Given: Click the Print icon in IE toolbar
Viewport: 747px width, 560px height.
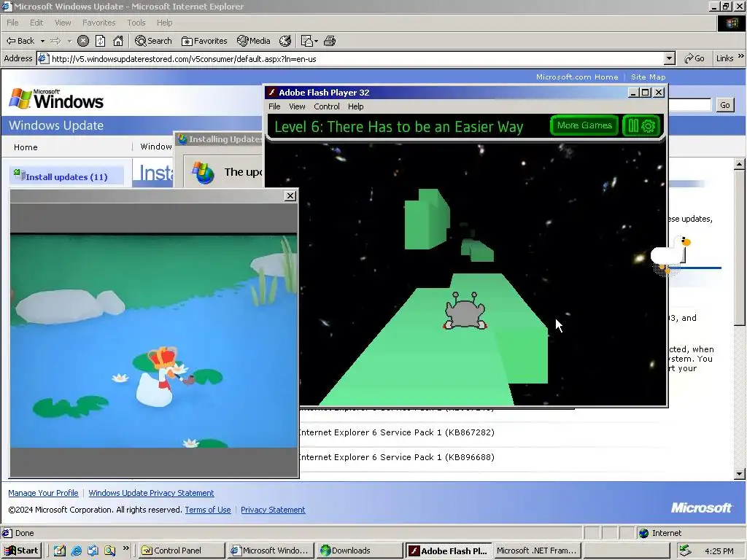Looking at the screenshot, I should (x=330, y=41).
